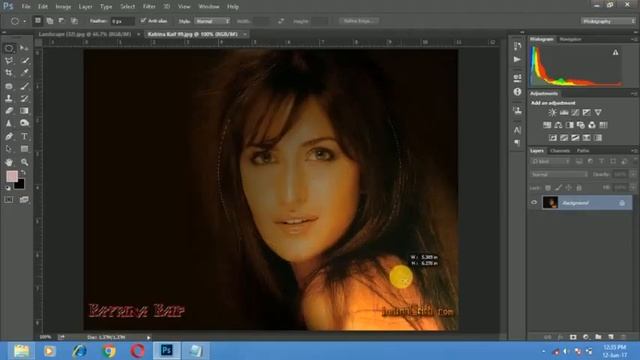Switch to the Paths tab

[583, 151]
